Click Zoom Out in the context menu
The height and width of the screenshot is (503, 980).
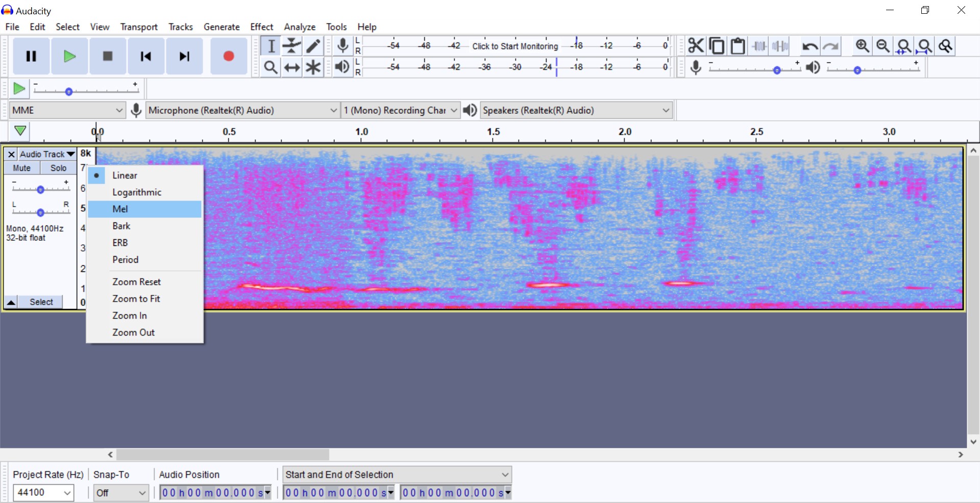(145, 333)
